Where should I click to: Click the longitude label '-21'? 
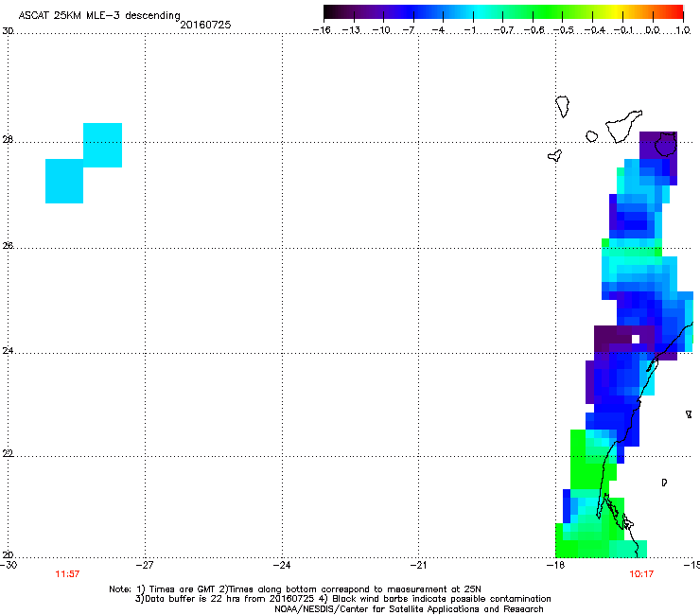point(418,565)
